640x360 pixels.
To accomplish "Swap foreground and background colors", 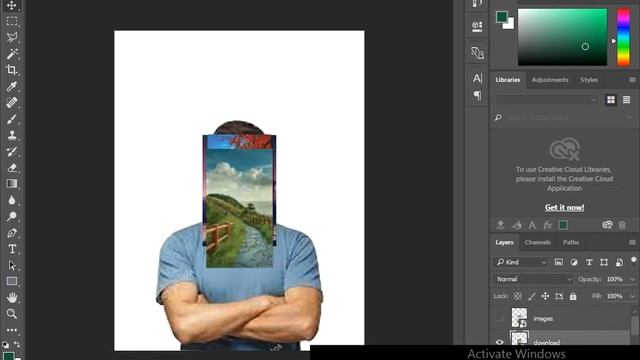I will click(17, 345).
